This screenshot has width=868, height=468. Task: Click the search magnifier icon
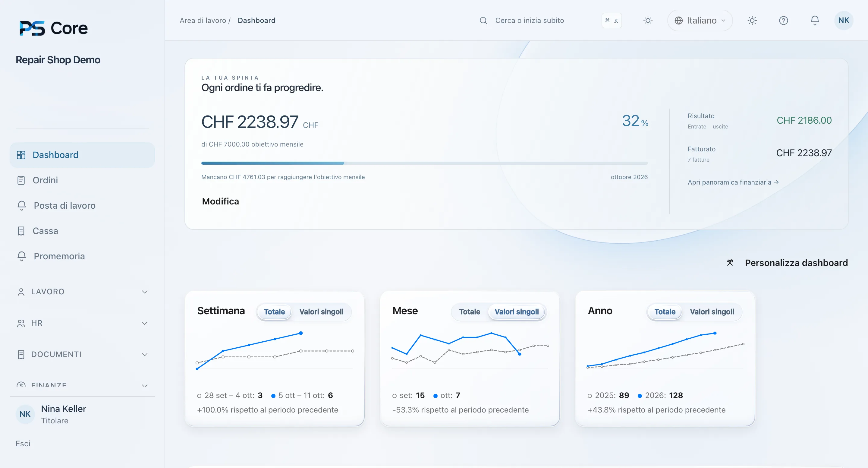[483, 21]
